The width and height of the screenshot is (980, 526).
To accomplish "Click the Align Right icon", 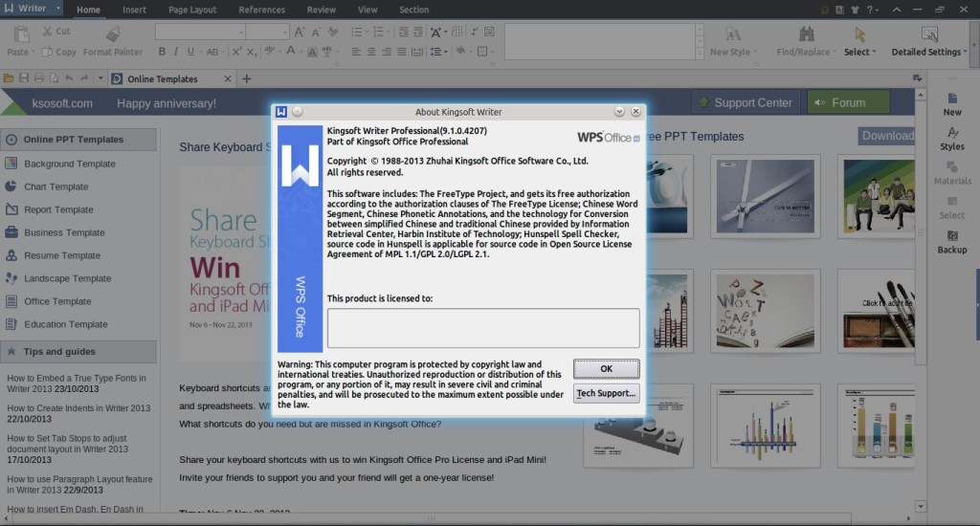I will click(x=387, y=52).
